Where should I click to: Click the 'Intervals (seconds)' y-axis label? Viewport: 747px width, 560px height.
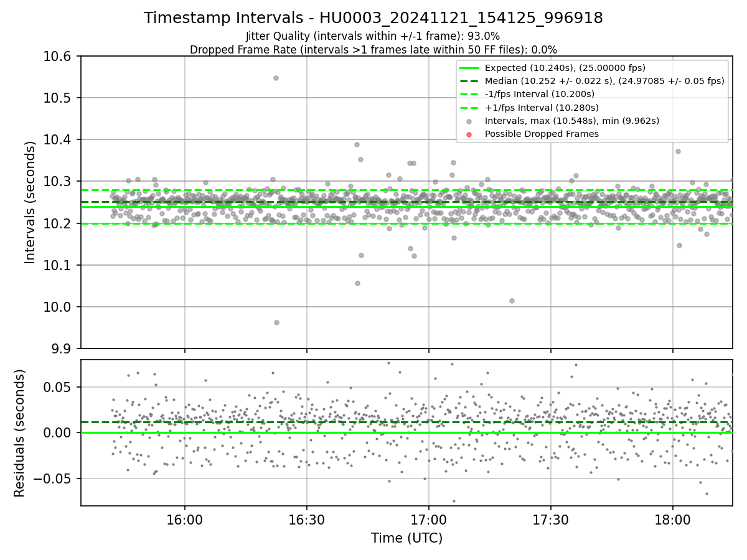point(31,202)
